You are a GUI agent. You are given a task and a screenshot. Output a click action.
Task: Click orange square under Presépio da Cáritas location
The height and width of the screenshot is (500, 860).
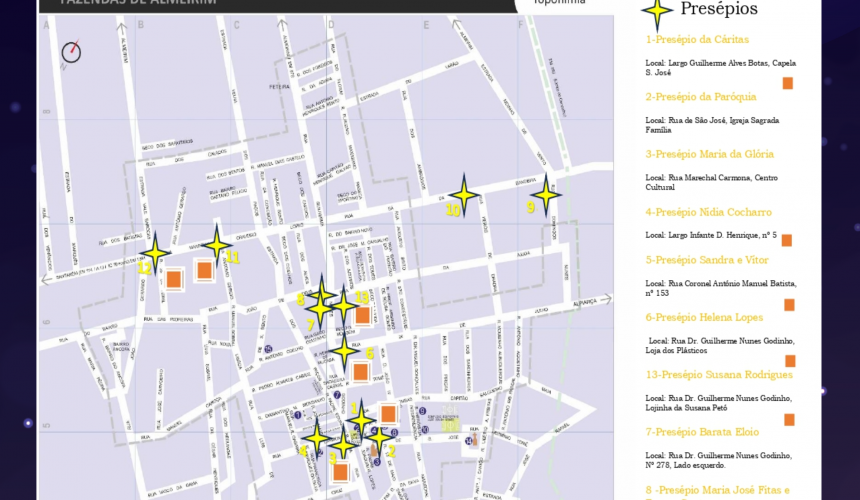[787, 83]
